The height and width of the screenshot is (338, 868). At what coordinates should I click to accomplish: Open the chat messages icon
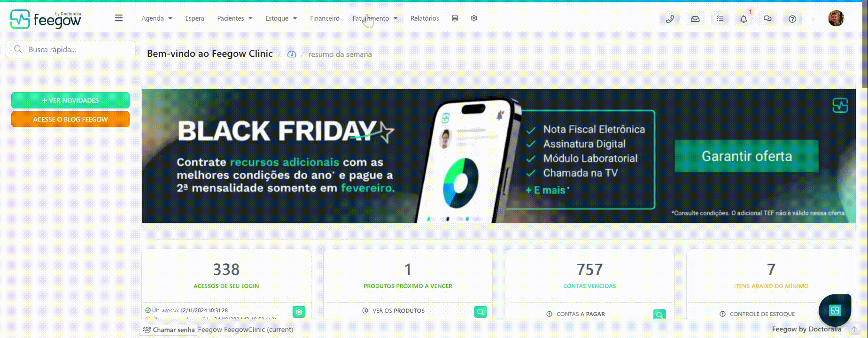pos(768,19)
